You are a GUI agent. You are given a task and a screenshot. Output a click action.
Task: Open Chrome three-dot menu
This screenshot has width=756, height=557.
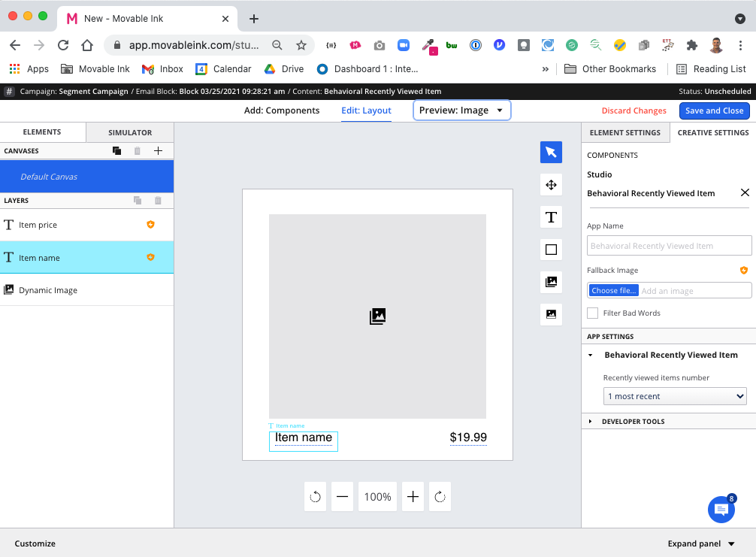pos(740,45)
